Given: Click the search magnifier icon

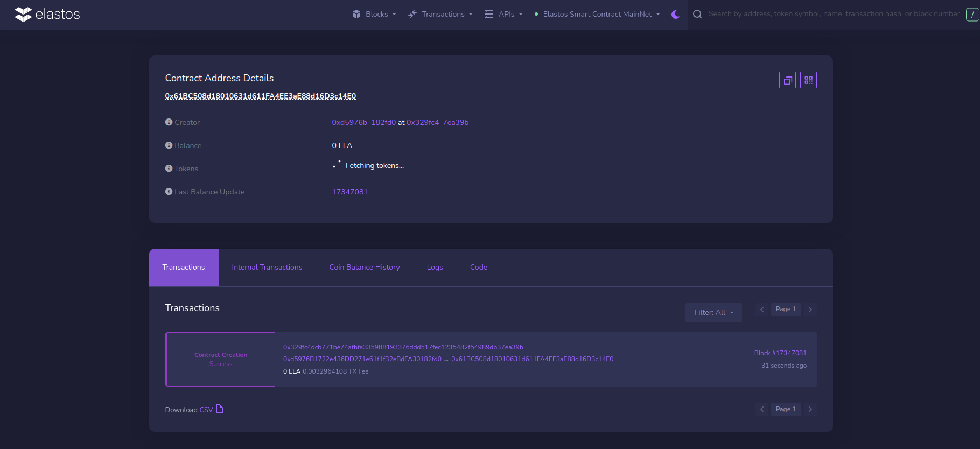Looking at the screenshot, I should (x=697, y=15).
